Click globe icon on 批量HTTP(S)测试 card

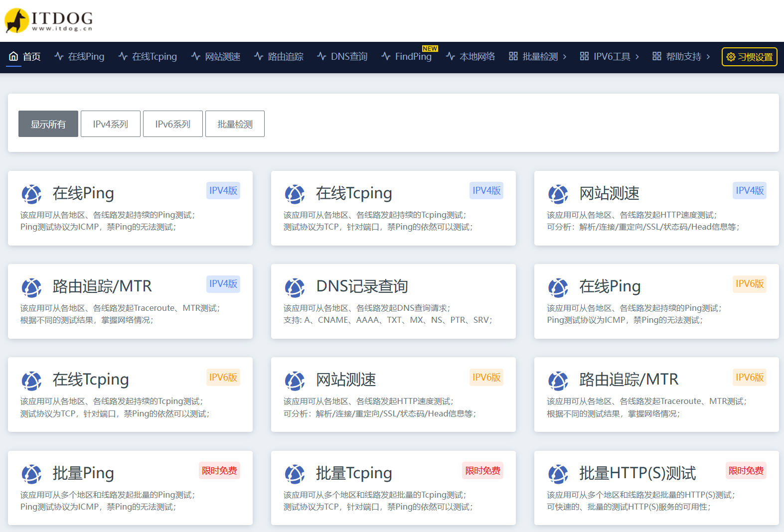[558, 474]
